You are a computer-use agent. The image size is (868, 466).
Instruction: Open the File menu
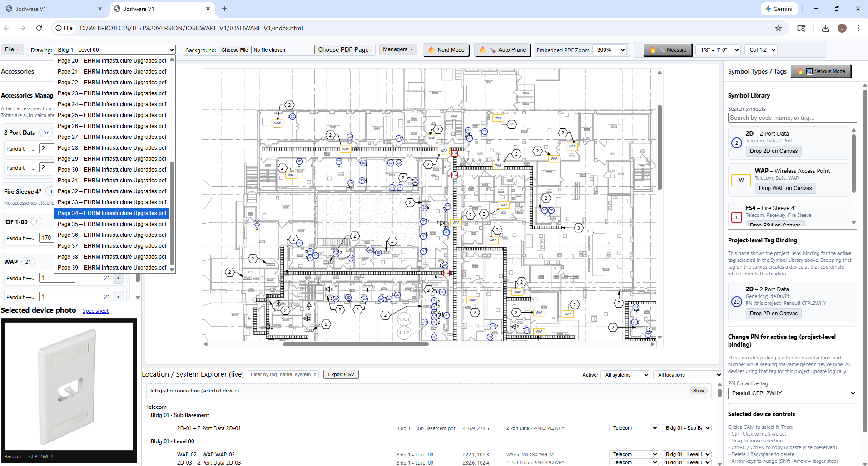click(12, 49)
